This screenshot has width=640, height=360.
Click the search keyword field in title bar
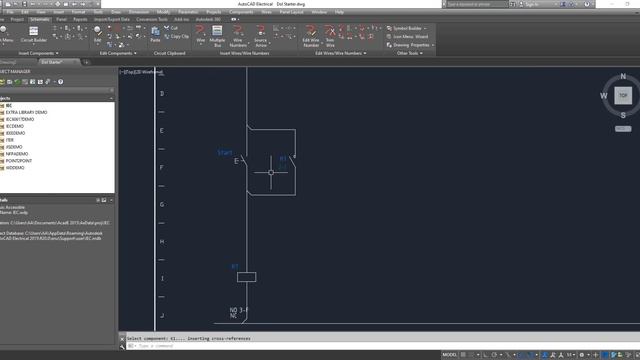476,4
